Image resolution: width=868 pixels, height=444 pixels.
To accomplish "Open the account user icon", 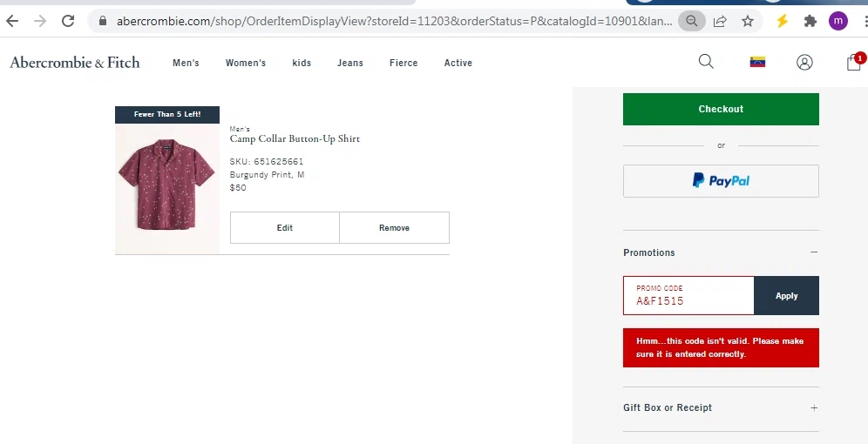I will click(804, 63).
